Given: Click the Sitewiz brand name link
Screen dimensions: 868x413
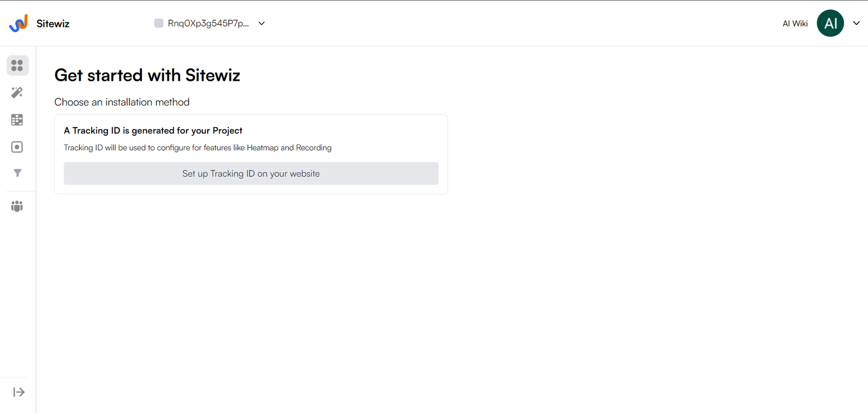Looking at the screenshot, I should [x=53, y=23].
